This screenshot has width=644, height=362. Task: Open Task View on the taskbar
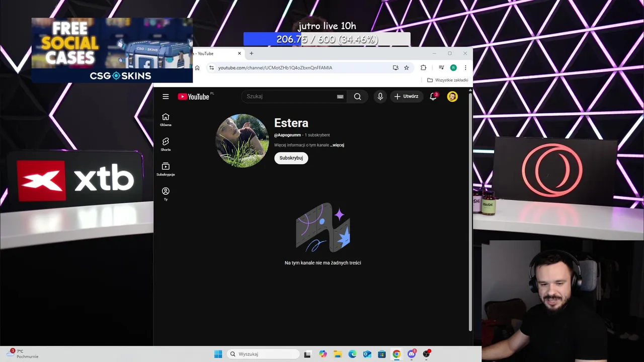coord(307,354)
